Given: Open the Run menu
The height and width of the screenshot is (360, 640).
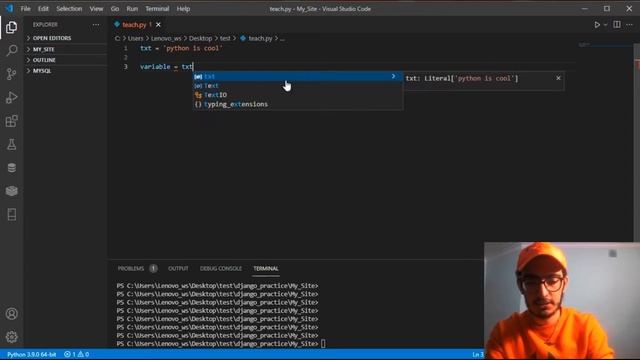Looking at the screenshot, I should coord(132,9).
